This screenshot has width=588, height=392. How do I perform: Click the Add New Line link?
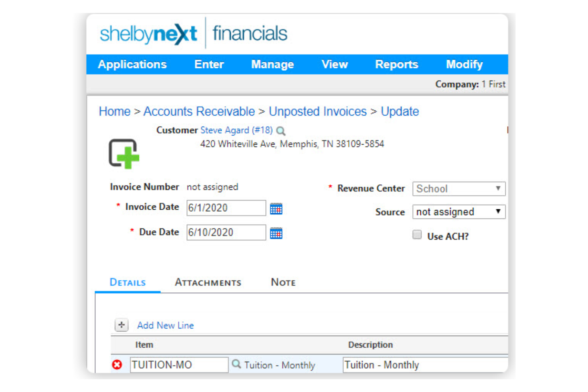point(165,325)
